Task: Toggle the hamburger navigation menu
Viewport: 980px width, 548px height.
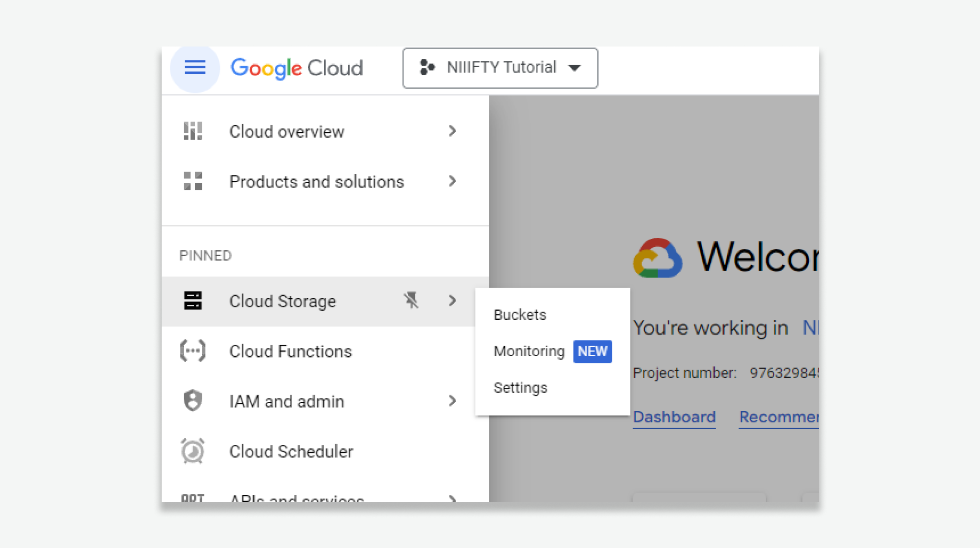Action: pyautogui.click(x=195, y=68)
